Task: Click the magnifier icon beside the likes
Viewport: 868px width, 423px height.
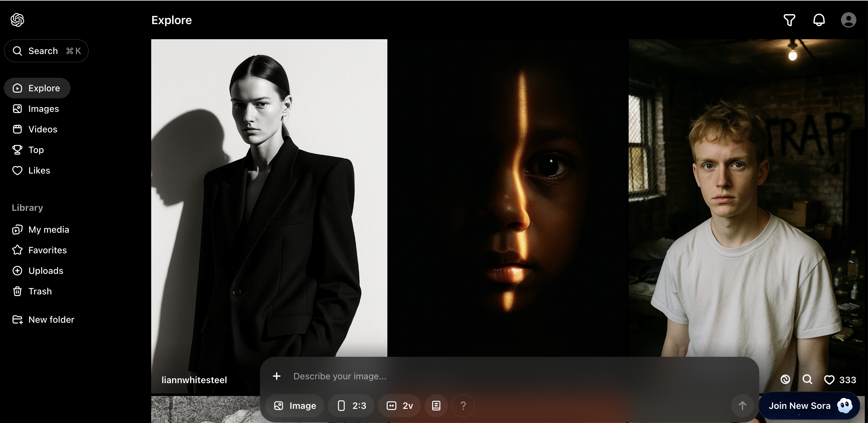Action: 807,380
